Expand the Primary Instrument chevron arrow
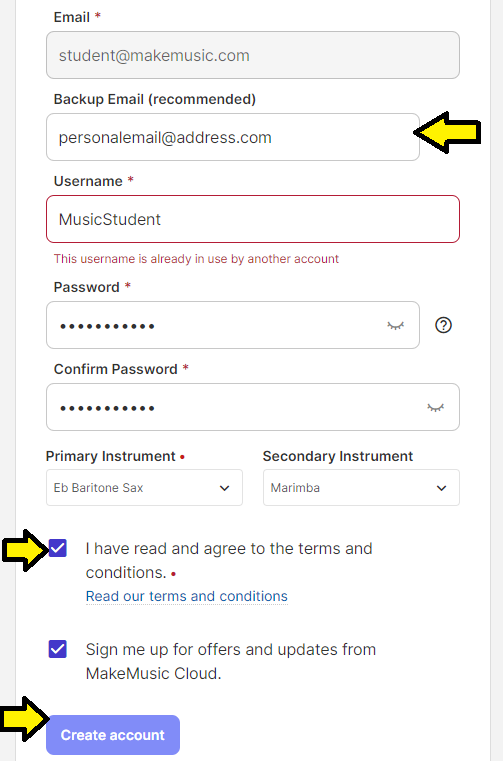 tap(224, 488)
